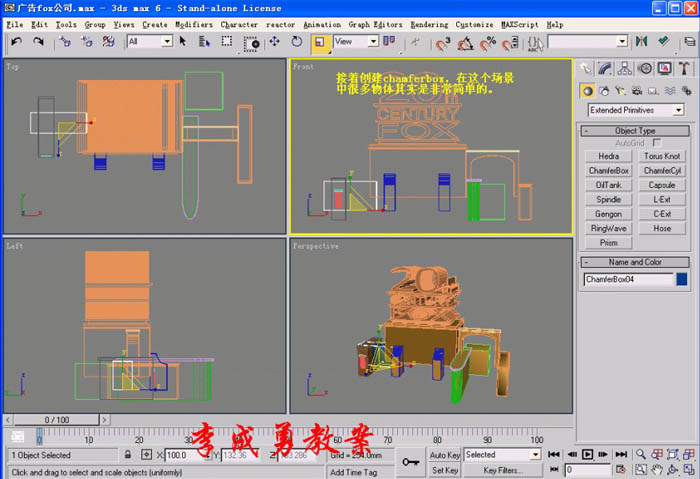700x479 pixels.
Task: Open the Create command panel tab
Action: pyautogui.click(x=585, y=68)
